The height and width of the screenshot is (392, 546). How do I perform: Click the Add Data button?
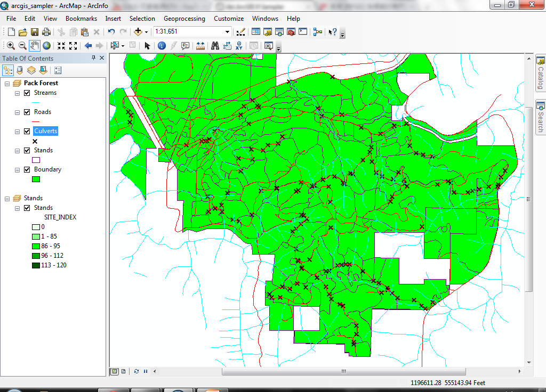pyautogui.click(x=138, y=32)
